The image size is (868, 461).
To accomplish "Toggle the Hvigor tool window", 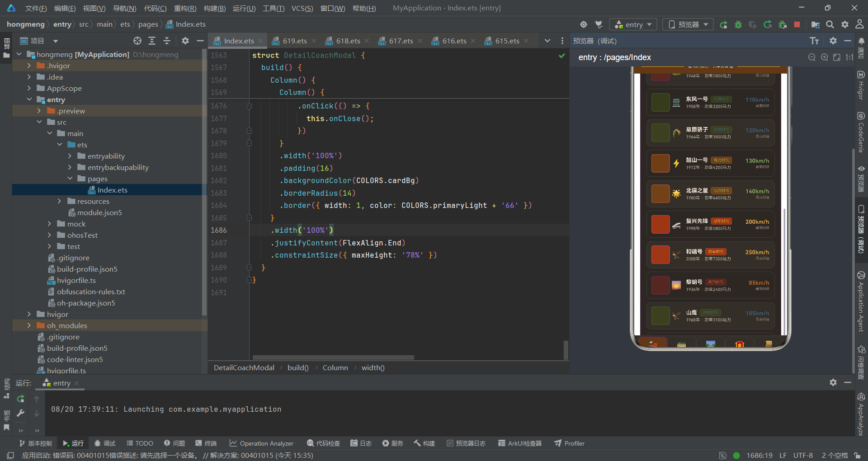I will coord(861,85).
